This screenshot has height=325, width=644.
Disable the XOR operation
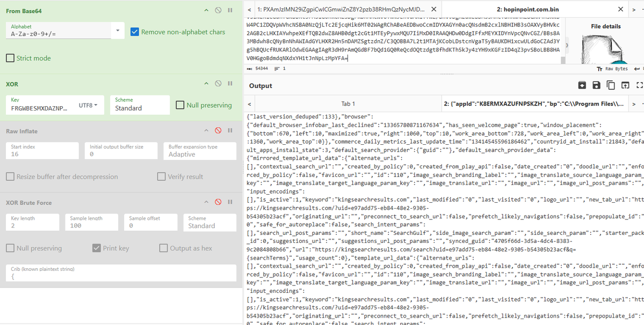click(x=219, y=84)
